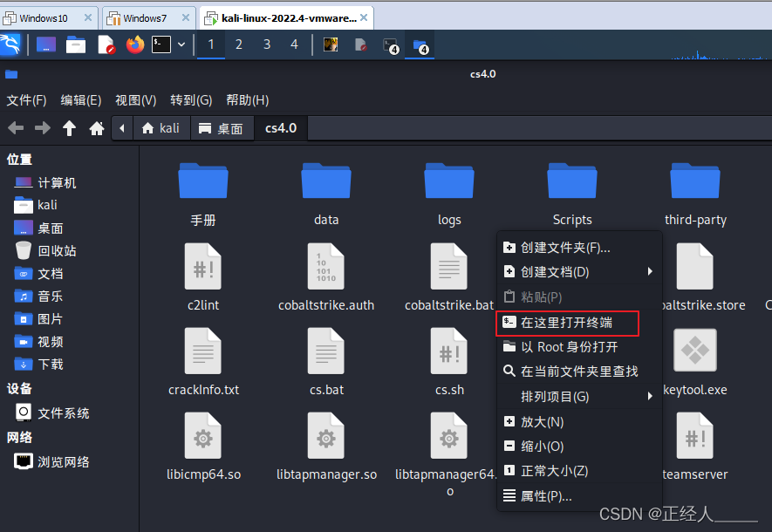The height and width of the screenshot is (532, 772).
Task: Select the cobaltstrike.bat file
Action: pyautogui.click(x=449, y=267)
